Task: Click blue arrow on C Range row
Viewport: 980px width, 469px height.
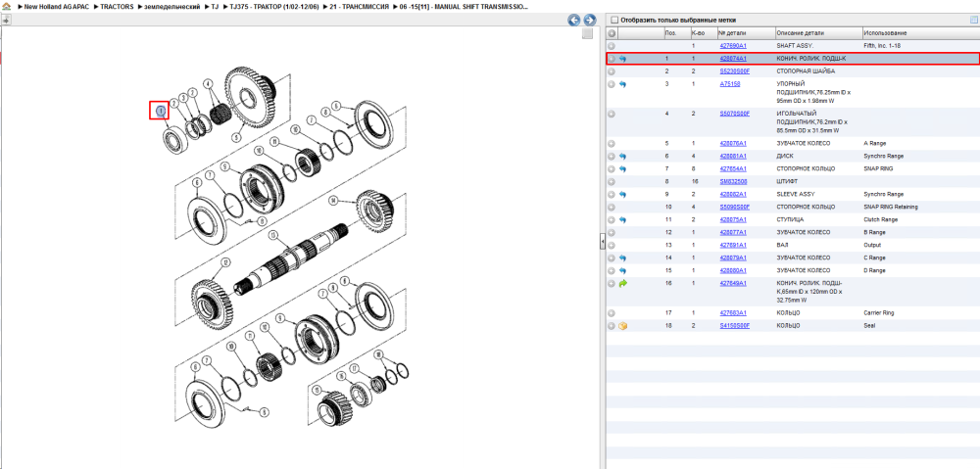Action: point(622,258)
